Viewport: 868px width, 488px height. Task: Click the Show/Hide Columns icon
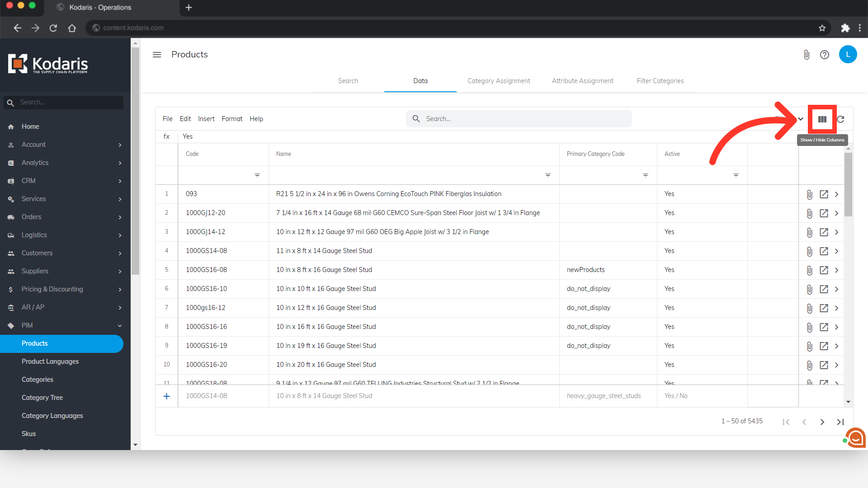(822, 119)
